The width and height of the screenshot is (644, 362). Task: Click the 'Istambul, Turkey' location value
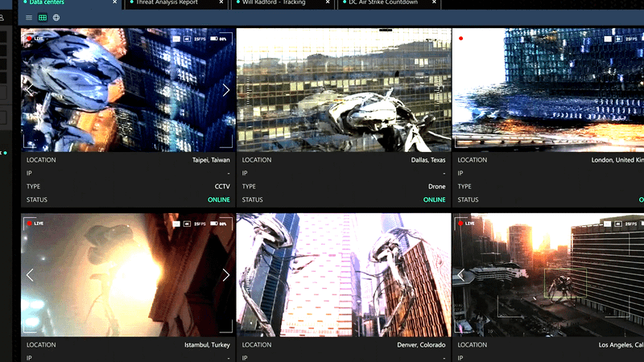[207, 345]
